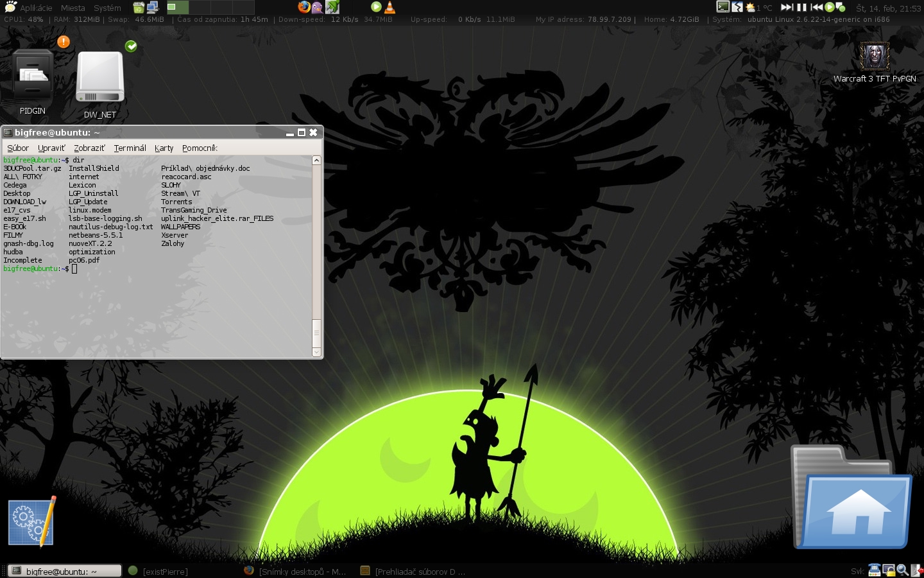Launch Firefox from the top panel
Viewport: 924px width, 578px height.
(304, 7)
